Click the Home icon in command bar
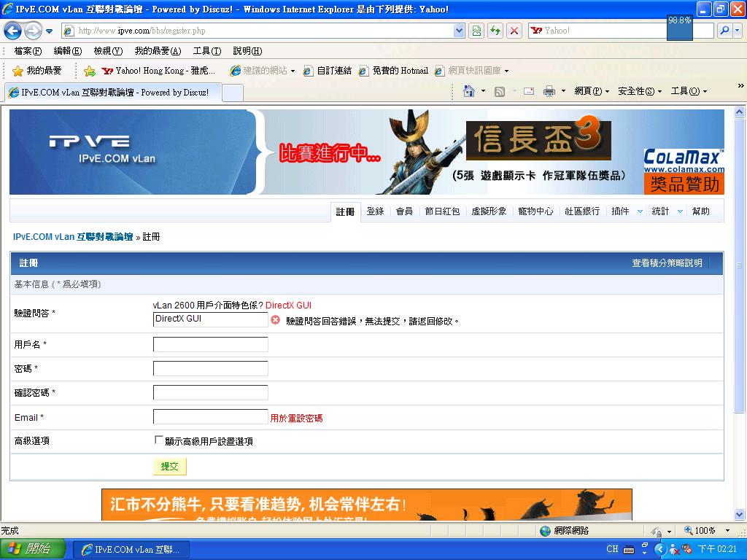Screen dimensions: 747x560 (469, 91)
